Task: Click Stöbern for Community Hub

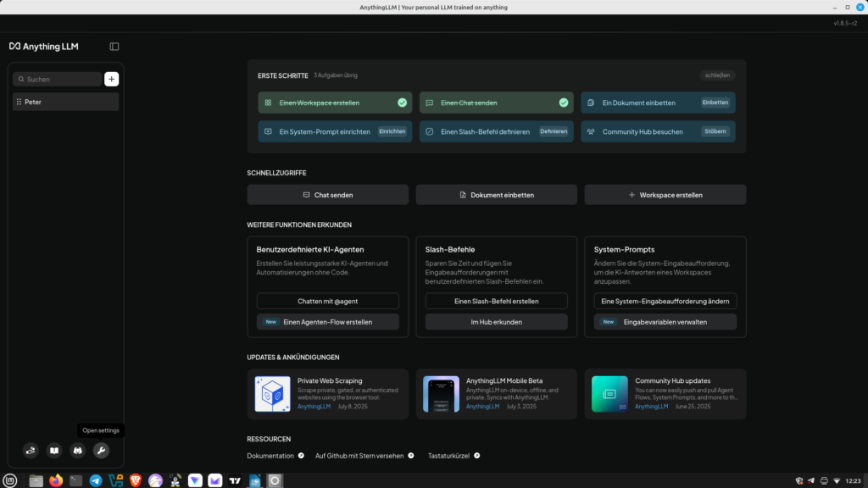Action: point(715,131)
